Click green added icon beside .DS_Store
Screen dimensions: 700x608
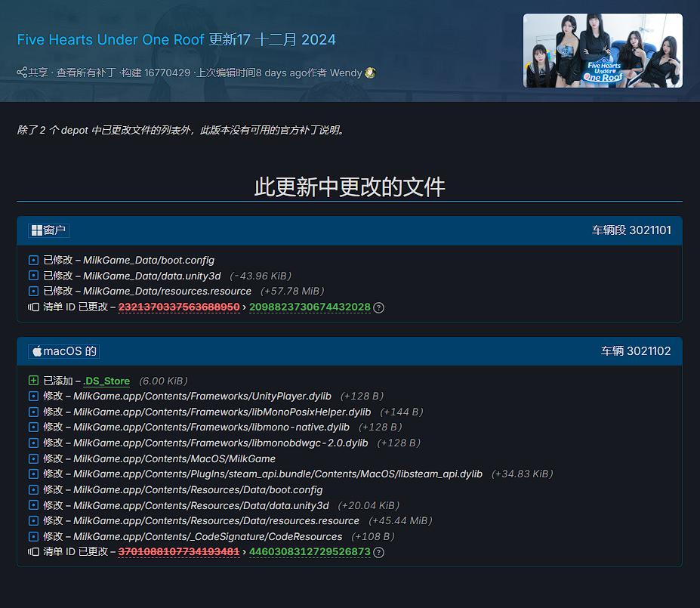33,381
